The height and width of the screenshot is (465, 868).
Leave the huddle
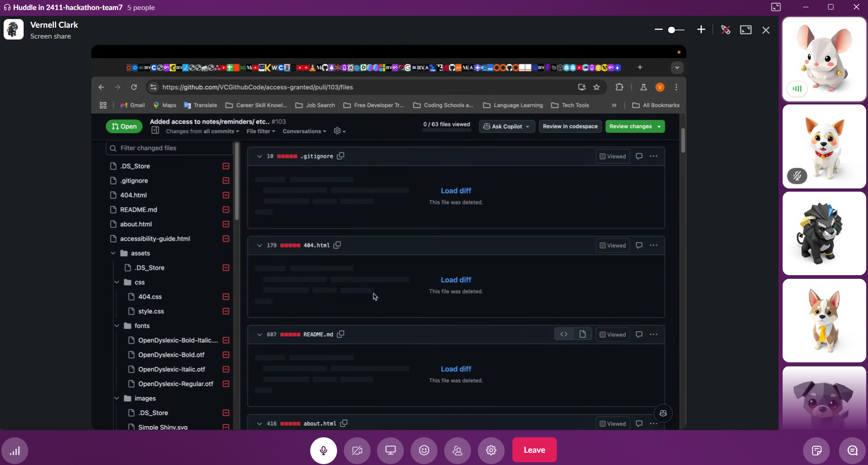tap(534, 450)
